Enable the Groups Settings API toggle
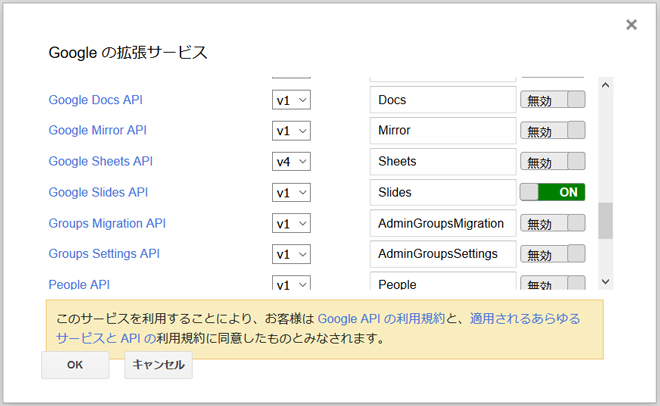The image size is (660, 406). click(553, 254)
